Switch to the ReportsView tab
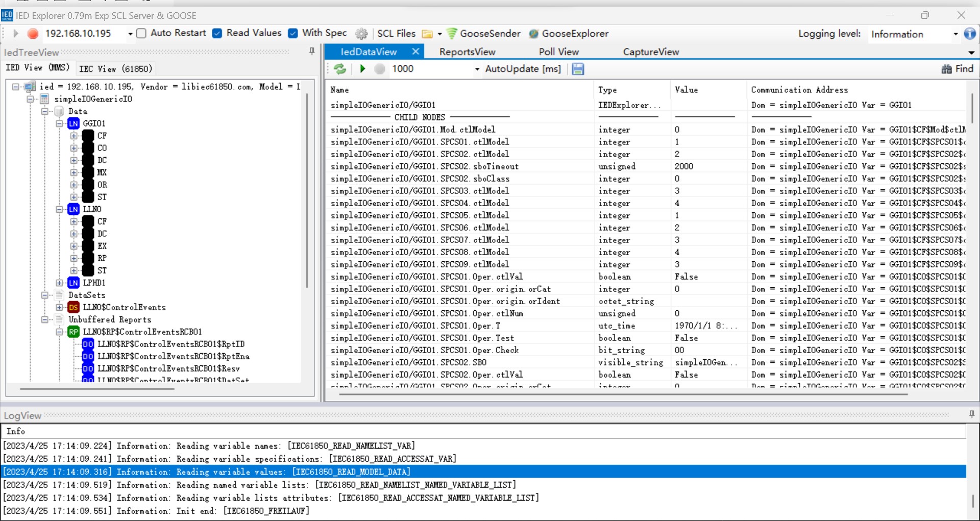 point(467,52)
